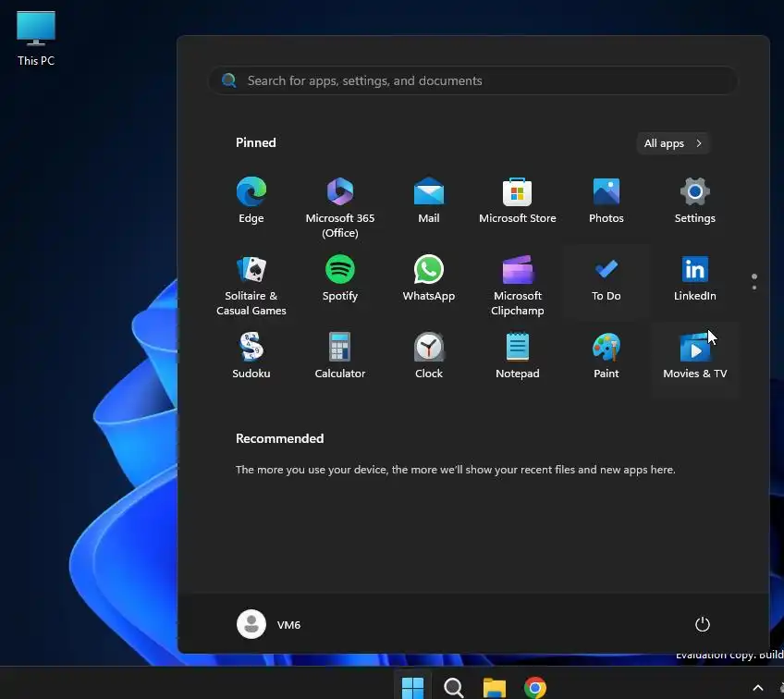Click the Start menu search box
This screenshot has height=699, width=784.
pos(472,80)
